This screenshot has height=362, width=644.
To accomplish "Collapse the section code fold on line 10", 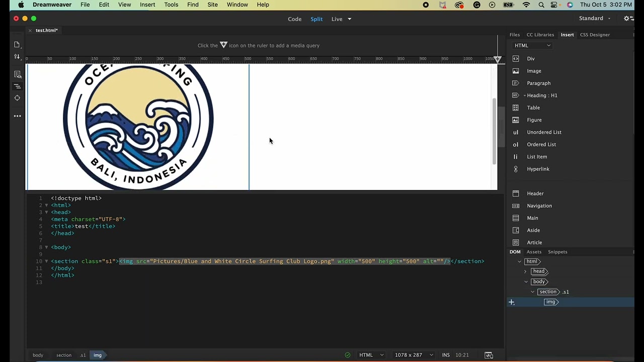I will 46,261.
